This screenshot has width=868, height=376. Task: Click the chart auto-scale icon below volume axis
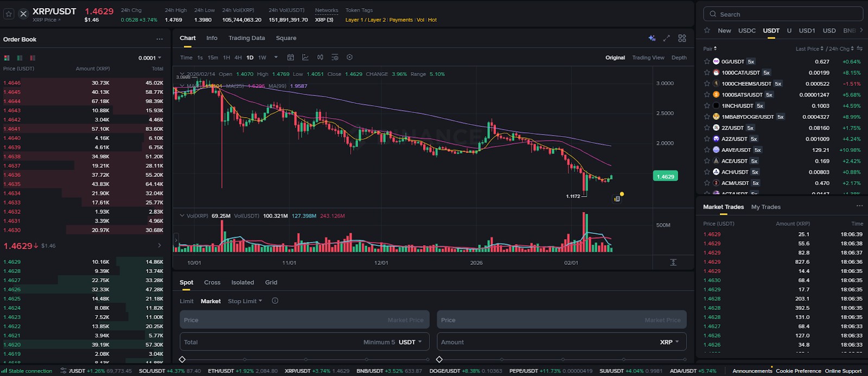click(x=673, y=263)
